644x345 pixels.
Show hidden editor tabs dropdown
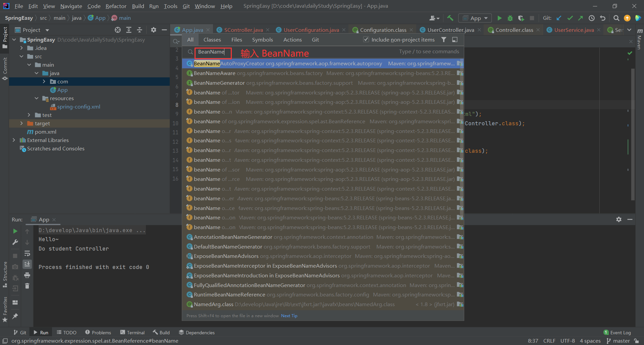[629, 30]
